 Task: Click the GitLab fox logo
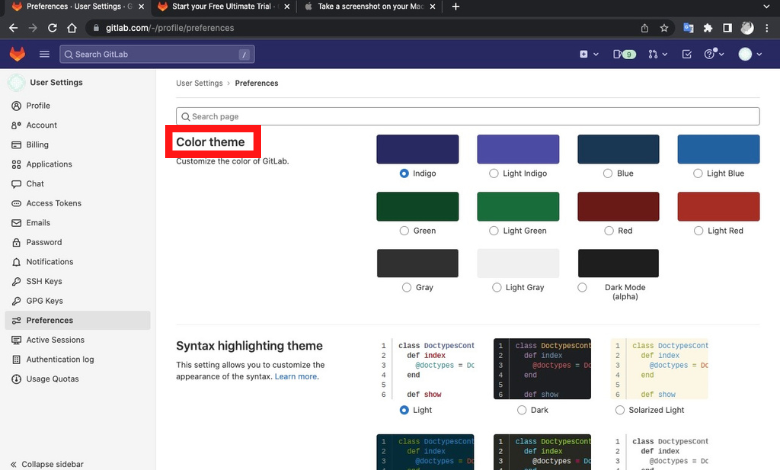point(17,54)
